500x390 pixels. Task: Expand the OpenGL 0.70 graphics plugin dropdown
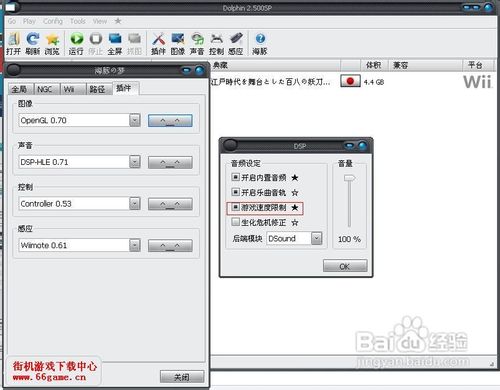pyautogui.click(x=135, y=120)
